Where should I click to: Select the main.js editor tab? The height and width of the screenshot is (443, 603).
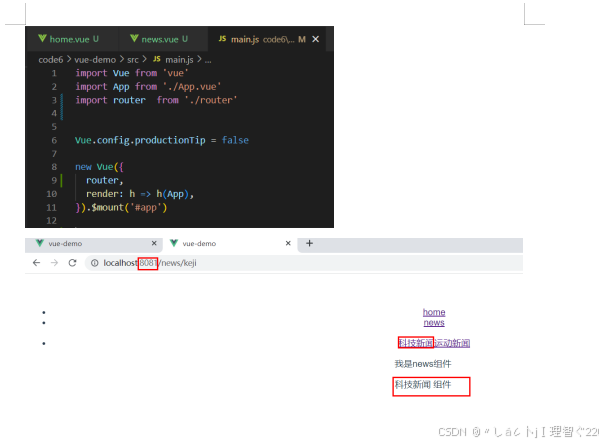click(x=267, y=39)
